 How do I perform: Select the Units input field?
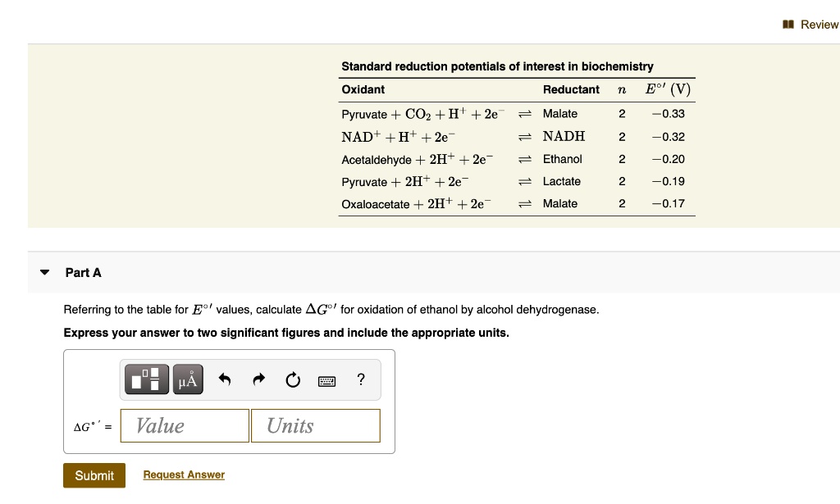click(315, 425)
